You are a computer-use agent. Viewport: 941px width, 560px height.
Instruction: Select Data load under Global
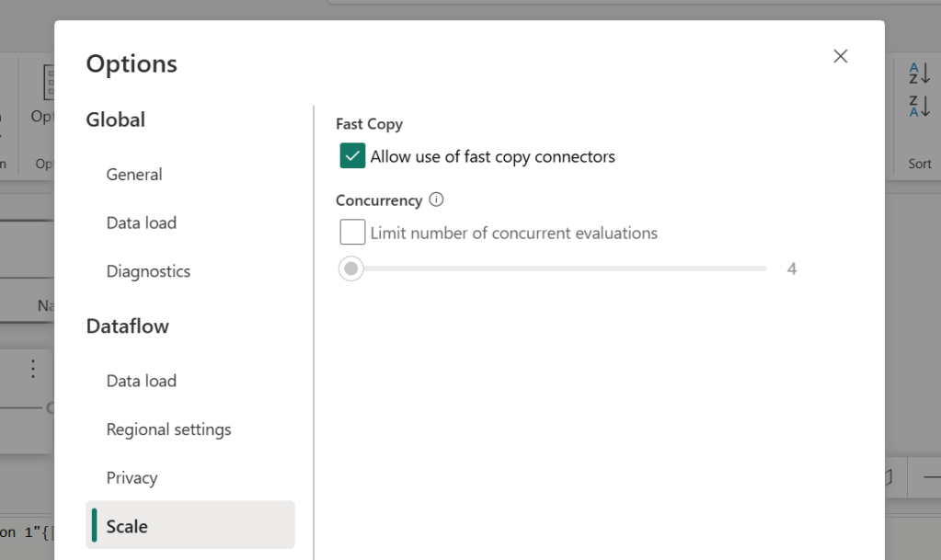click(142, 223)
